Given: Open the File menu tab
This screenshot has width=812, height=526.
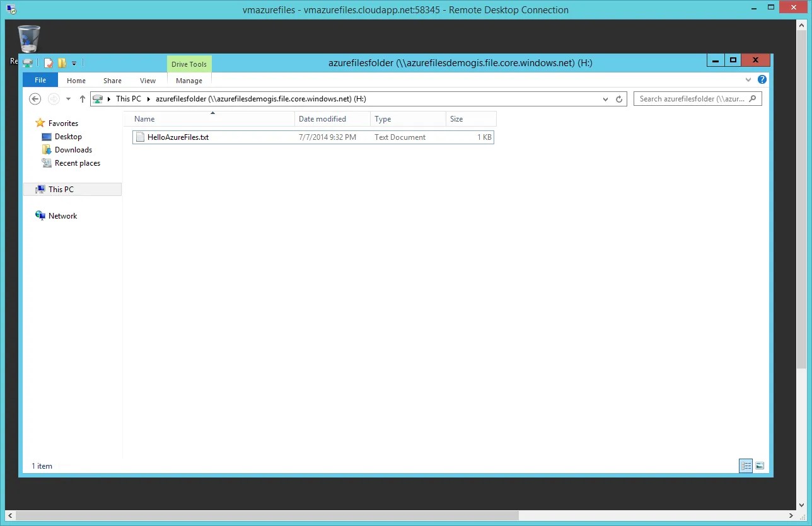Looking at the screenshot, I should click(x=40, y=80).
